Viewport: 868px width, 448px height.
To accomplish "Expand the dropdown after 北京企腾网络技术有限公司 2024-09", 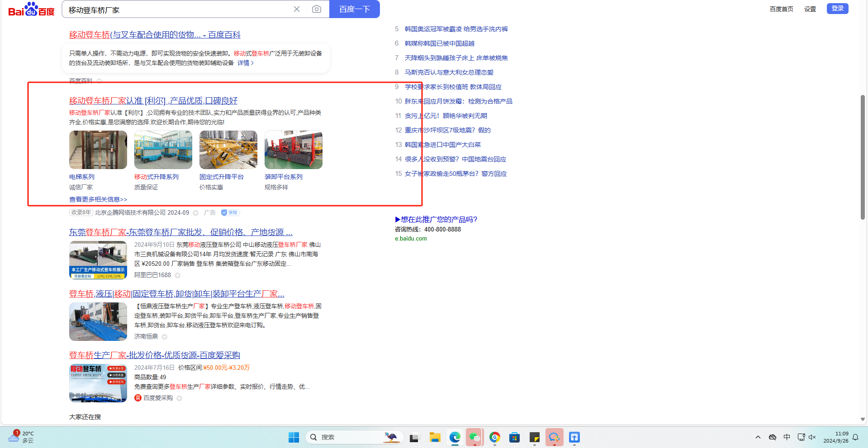I will 195,213.
